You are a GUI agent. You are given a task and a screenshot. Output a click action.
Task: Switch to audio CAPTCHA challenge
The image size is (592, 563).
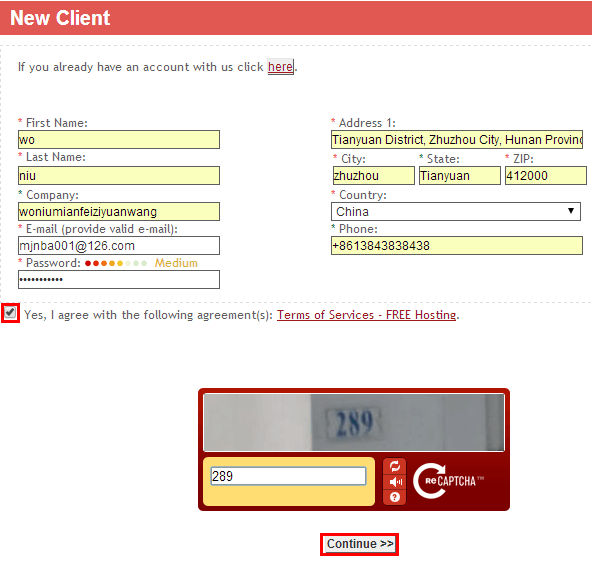pyautogui.click(x=395, y=482)
